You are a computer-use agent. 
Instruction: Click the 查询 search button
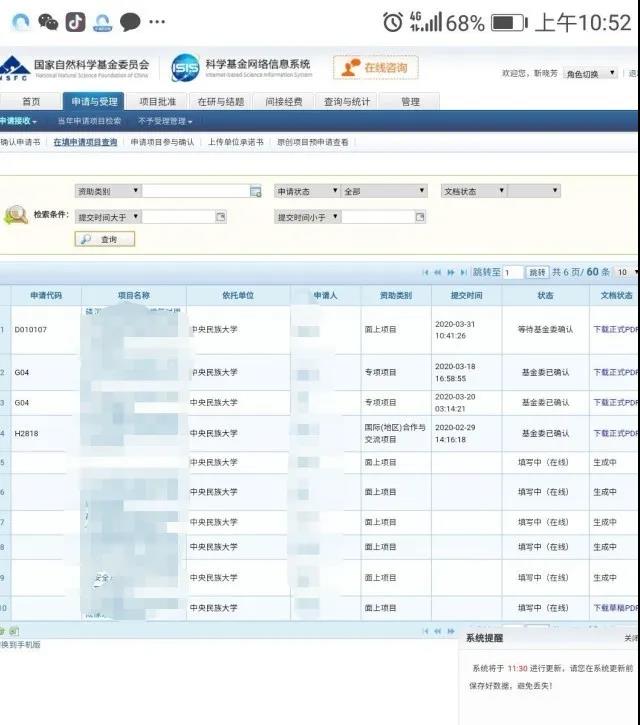(x=104, y=239)
